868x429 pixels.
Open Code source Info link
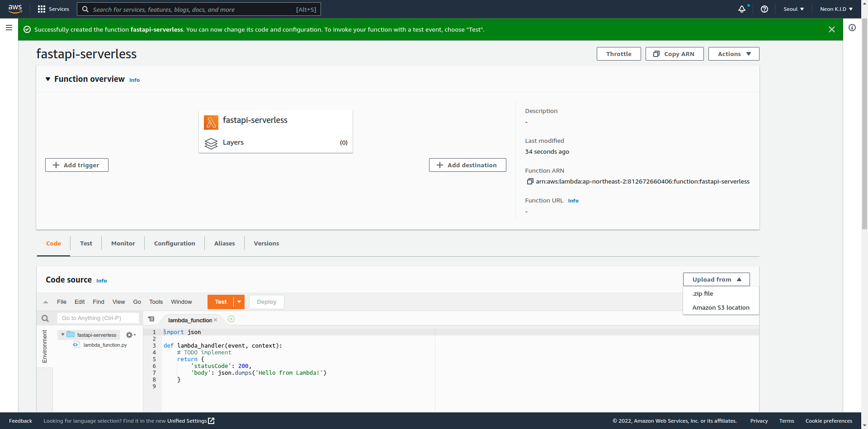(x=101, y=281)
